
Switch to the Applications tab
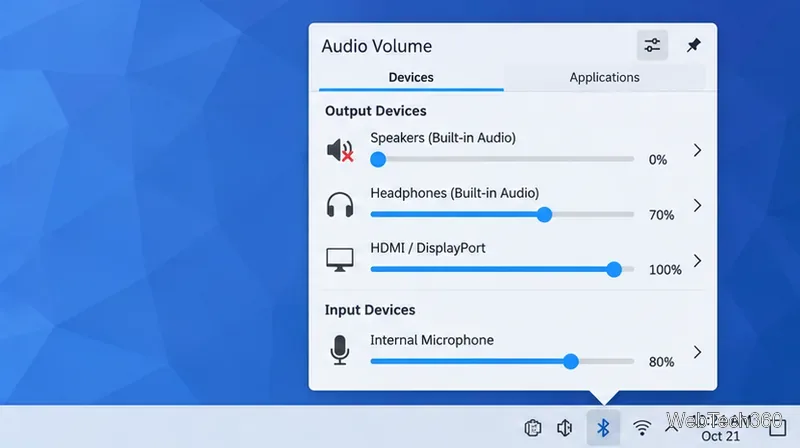pos(604,78)
